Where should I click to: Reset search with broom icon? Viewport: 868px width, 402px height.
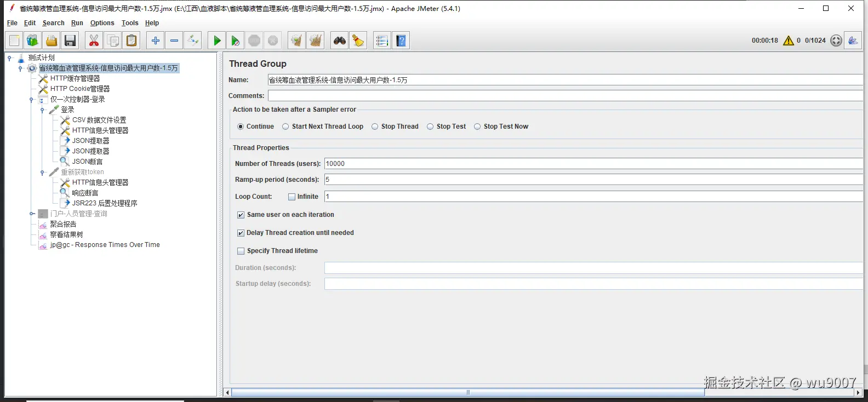[358, 41]
